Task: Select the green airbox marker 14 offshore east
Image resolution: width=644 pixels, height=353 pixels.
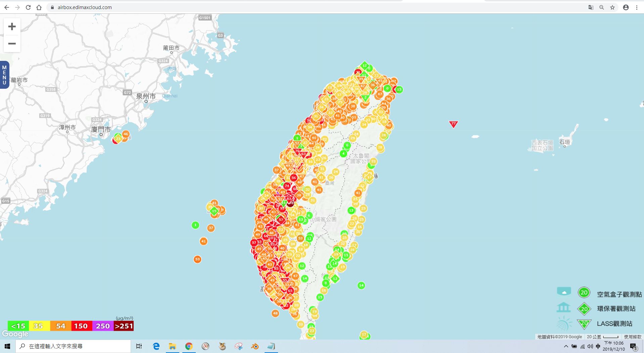Action: pos(361,285)
